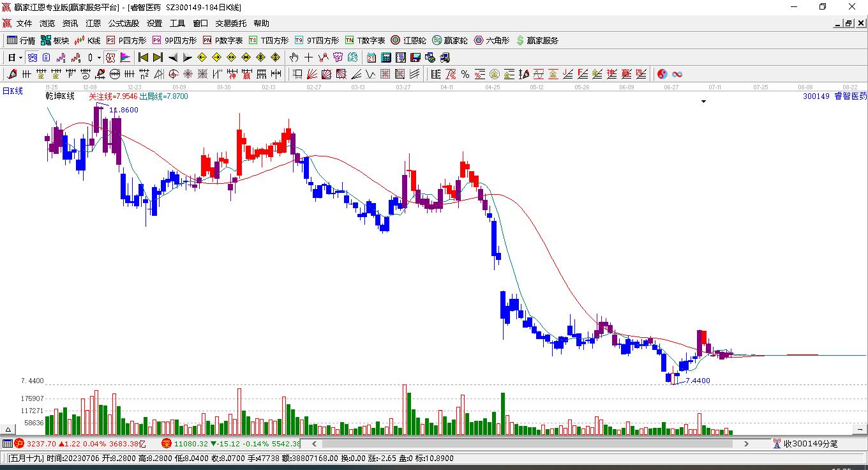Toggle the K线 candlestick view button
Viewport: 868px width, 470px height.
pos(87,40)
